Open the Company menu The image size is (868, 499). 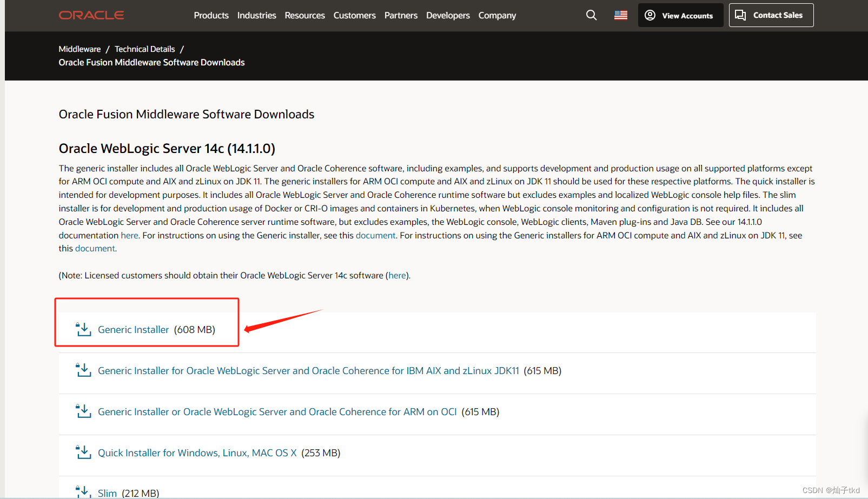497,15
